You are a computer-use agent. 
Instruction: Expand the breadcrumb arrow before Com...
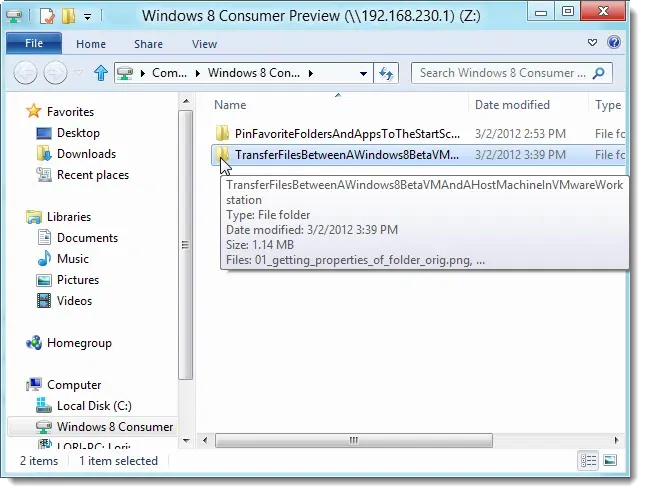pyautogui.click(x=143, y=73)
